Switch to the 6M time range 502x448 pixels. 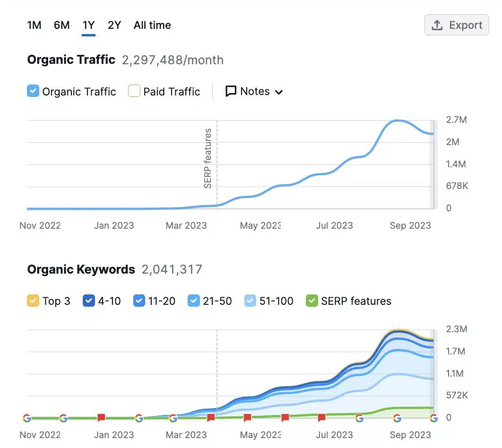point(61,25)
